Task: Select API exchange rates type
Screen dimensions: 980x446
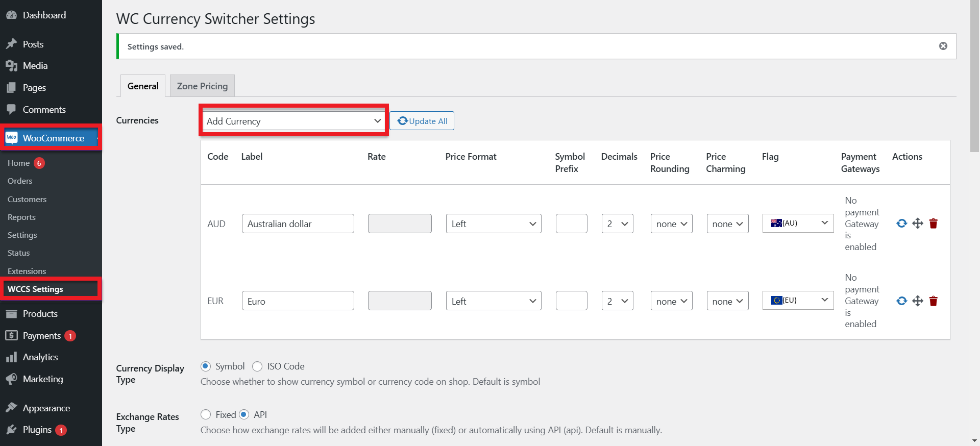Action: click(x=244, y=414)
